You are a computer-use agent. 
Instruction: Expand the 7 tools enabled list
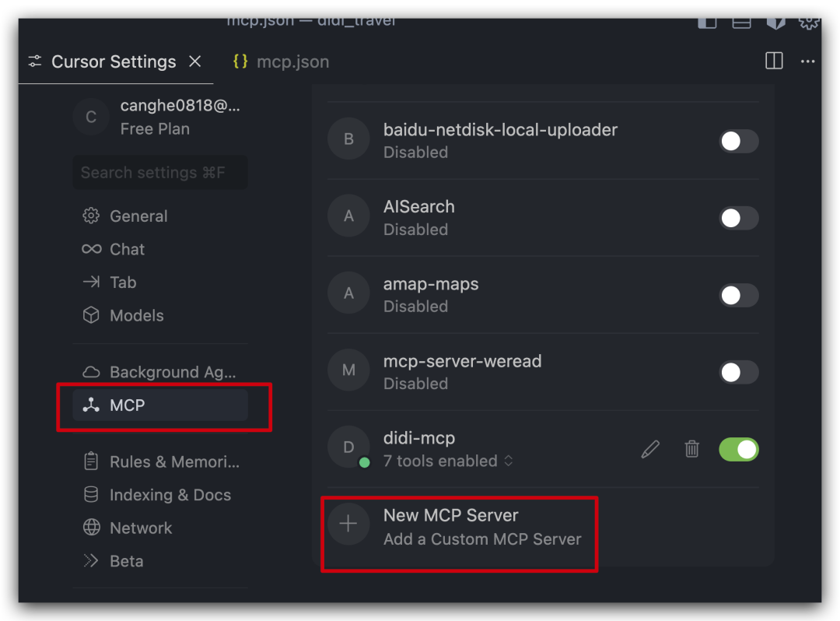click(x=448, y=461)
